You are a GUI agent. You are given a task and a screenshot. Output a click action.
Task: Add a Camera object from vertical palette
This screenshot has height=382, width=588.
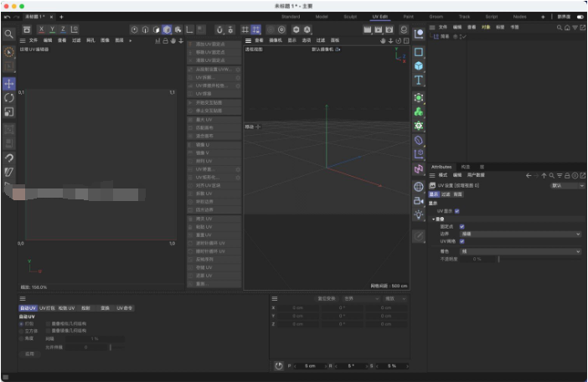pyautogui.click(x=419, y=201)
